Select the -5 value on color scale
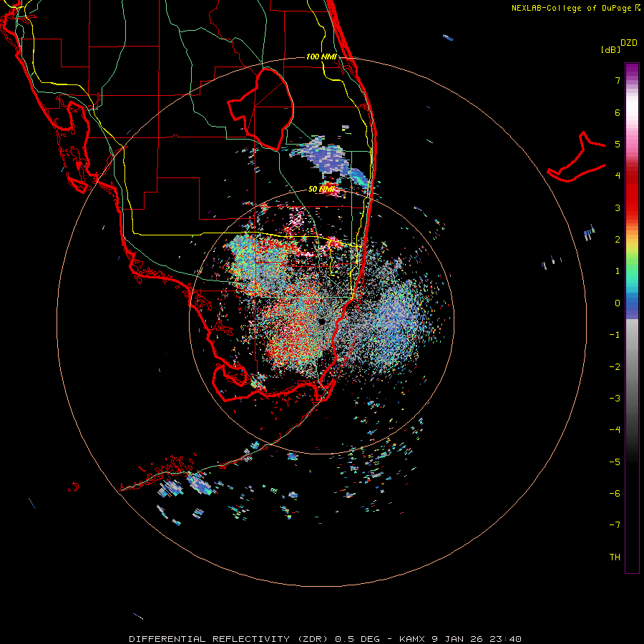644x644 pixels. [615, 462]
